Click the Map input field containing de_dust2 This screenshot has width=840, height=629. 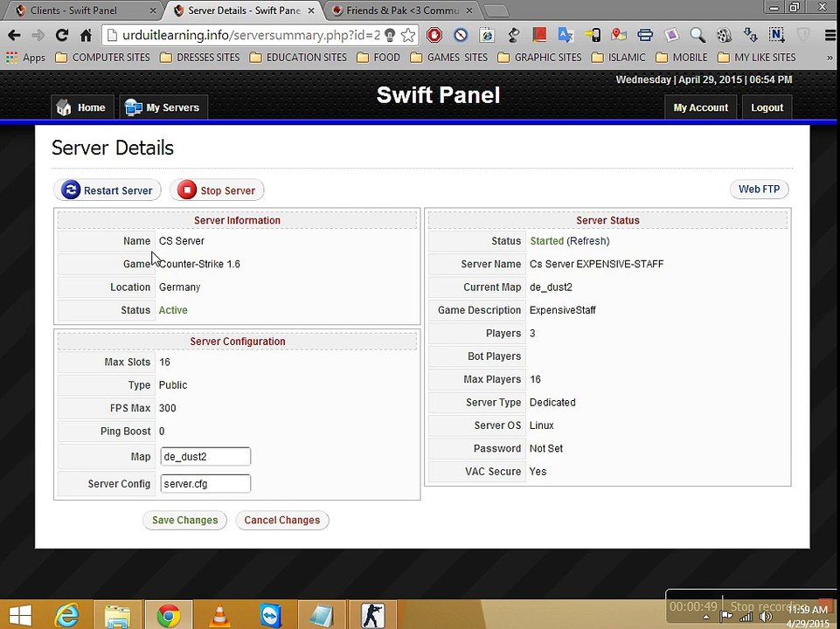pyautogui.click(x=205, y=457)
